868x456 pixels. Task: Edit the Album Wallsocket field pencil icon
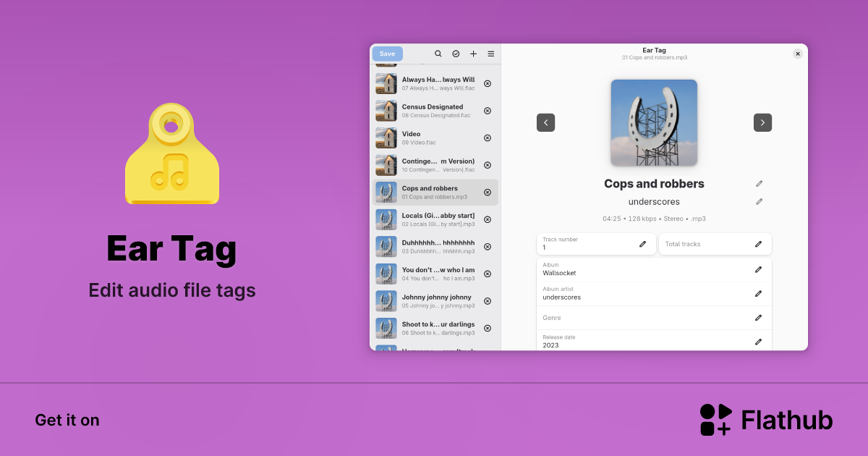(x=758, y=269)
